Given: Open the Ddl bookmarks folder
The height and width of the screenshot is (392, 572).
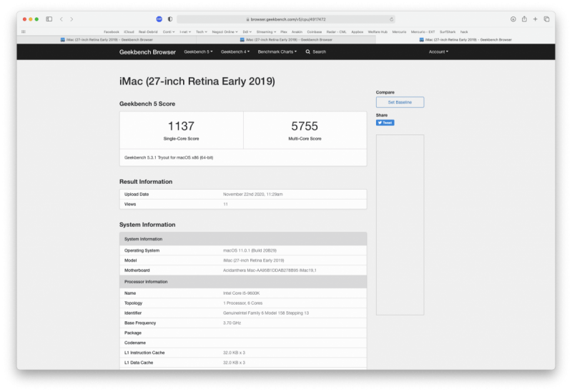Looking at the screenshot, I should pos(247,31).
